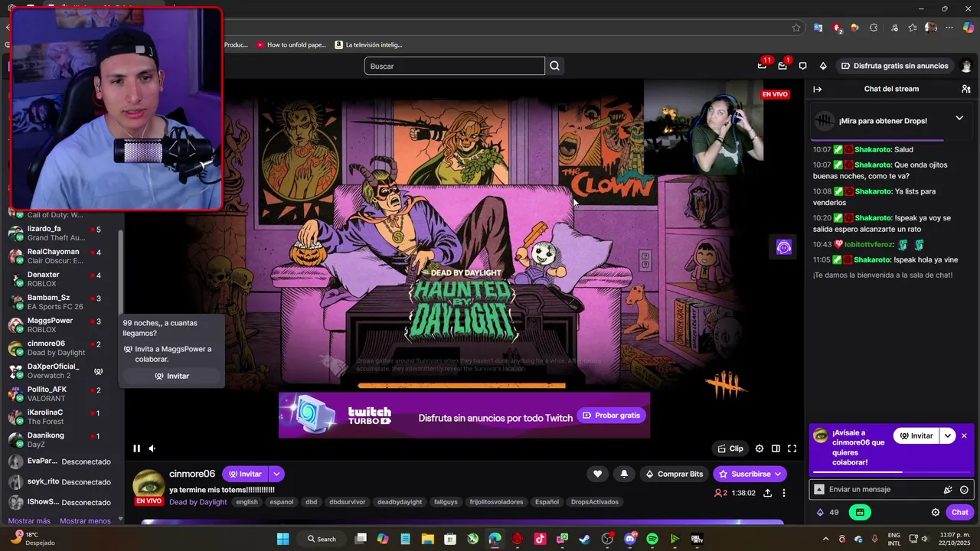Open Discord from the taskbar
Image resolution: width=980 pixels, height=551 pixels.
pos(630,539)
